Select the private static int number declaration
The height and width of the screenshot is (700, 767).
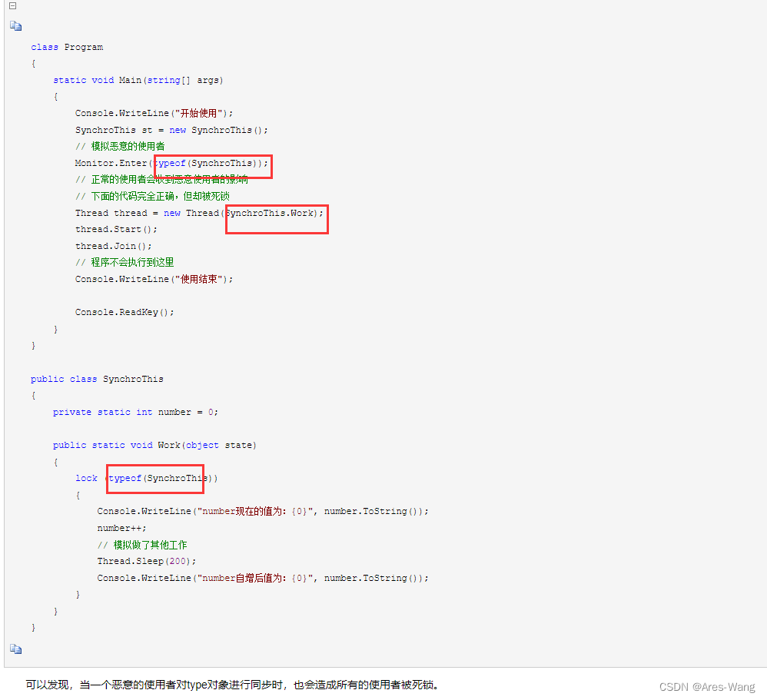(x=133, y=412)
